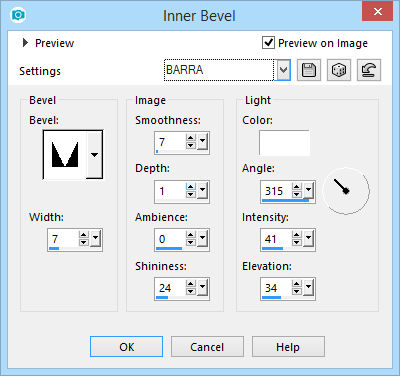
Task: Click the OK button
Action: pos(126,347)
